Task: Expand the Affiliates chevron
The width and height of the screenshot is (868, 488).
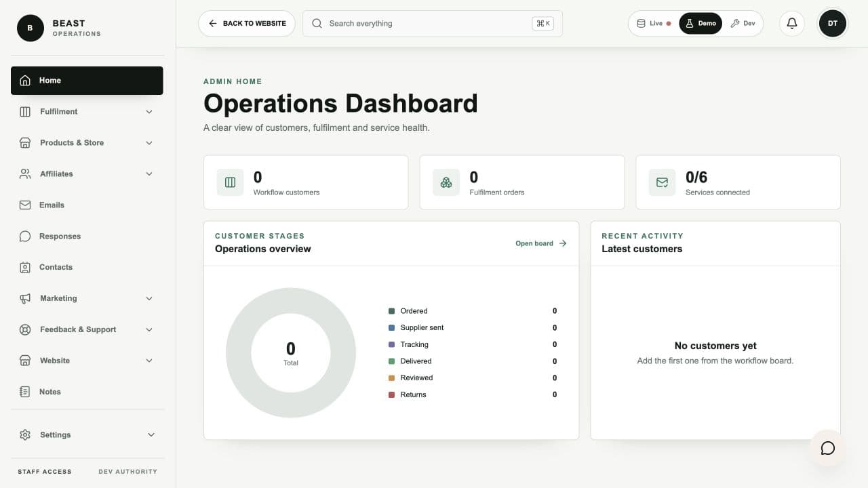Action: coord(149,174)
